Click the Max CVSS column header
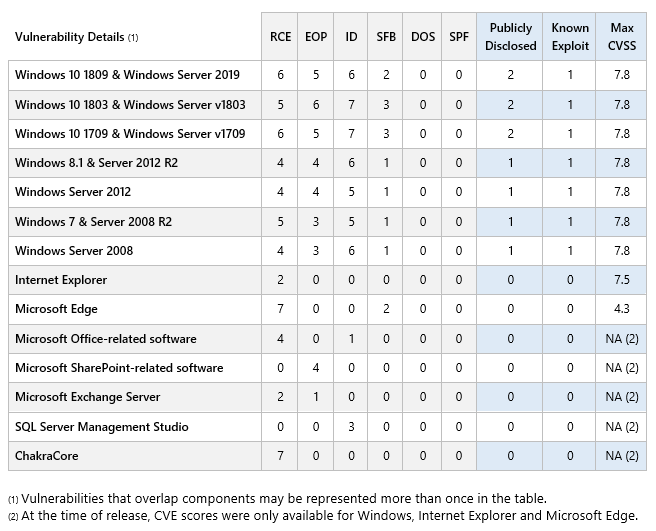This screenshot has height=531, width=656. coord(621,37)
